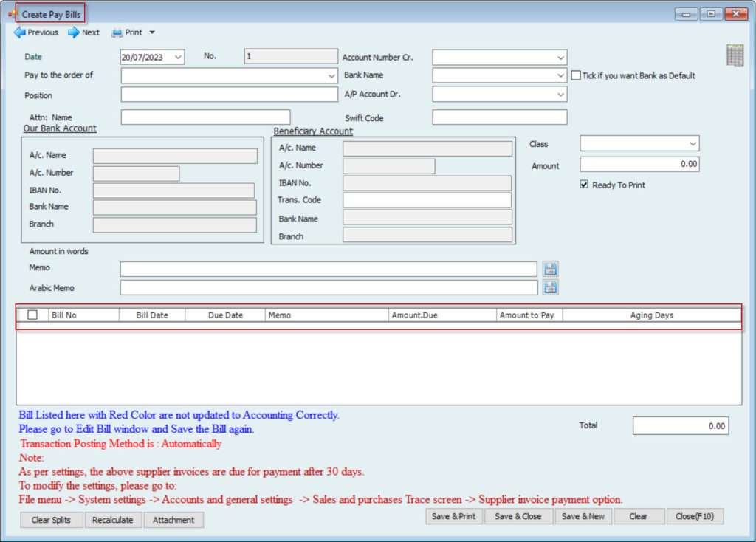
Task: Open the Print dropdown arrow
Action: [x=152, y=32]
